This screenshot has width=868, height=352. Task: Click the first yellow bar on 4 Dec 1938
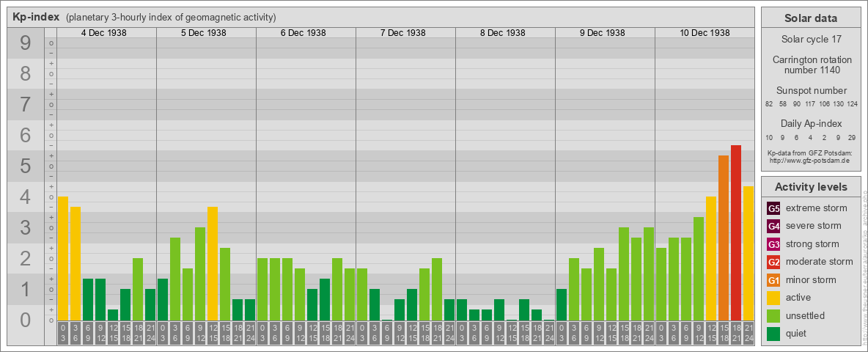coord(63,259)
